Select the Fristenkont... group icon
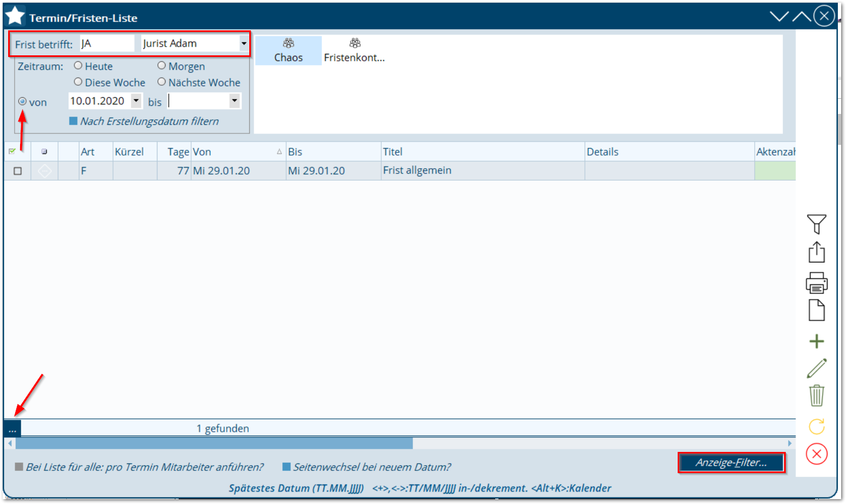The height and width of the screenshot is (504, 846). click(355, 50)
